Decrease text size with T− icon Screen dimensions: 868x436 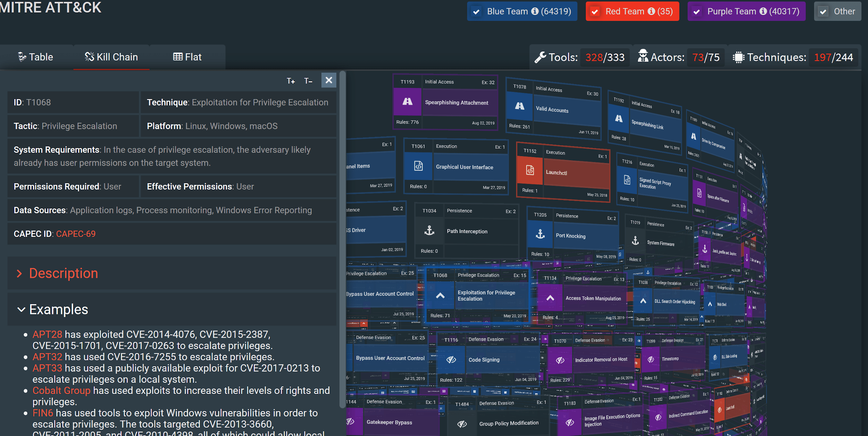pyautogui.click(x=308, y=81)
